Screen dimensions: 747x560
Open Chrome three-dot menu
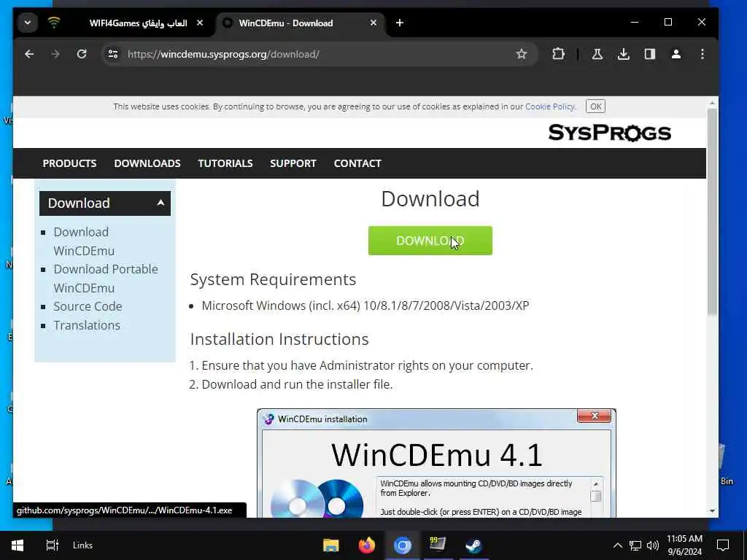(703, 54)
